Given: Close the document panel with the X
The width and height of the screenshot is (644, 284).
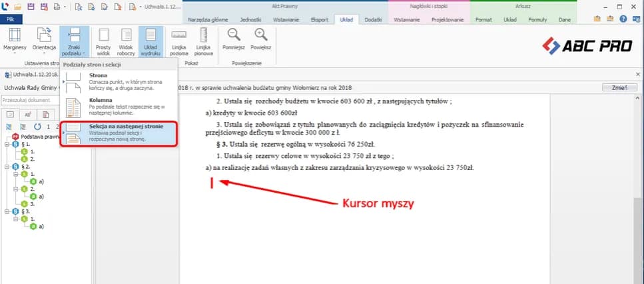Looking at the screenshot, I should [638, 75].
